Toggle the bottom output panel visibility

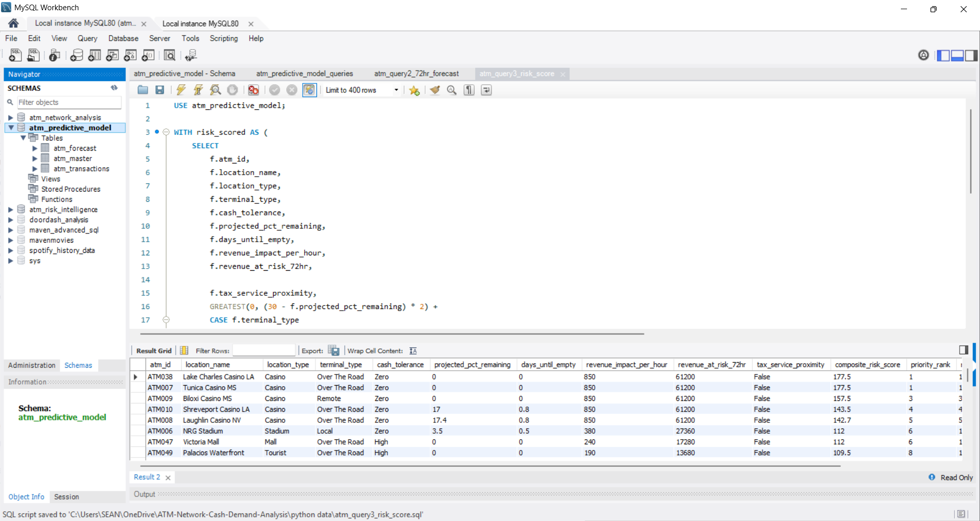957,55
